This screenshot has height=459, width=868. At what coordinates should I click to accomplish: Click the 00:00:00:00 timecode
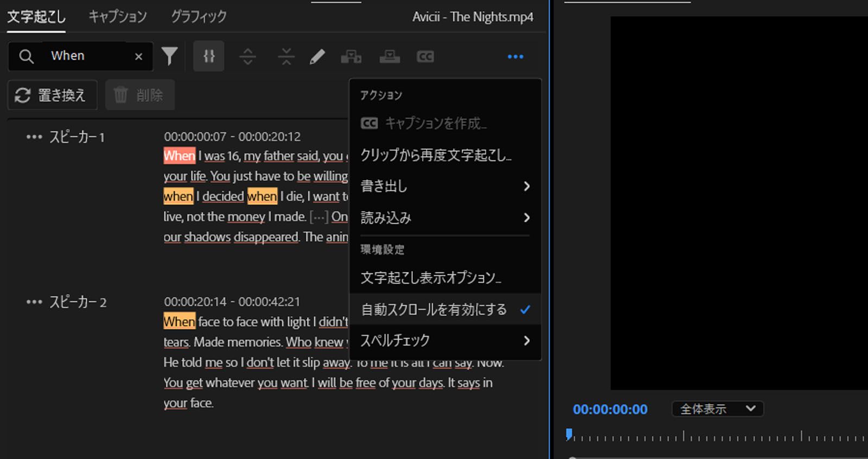610,409
